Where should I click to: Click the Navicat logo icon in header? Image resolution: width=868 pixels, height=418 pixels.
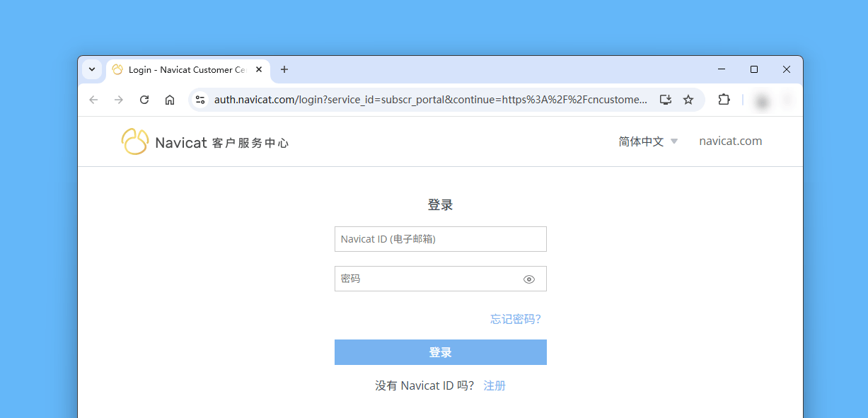(134, 141)
